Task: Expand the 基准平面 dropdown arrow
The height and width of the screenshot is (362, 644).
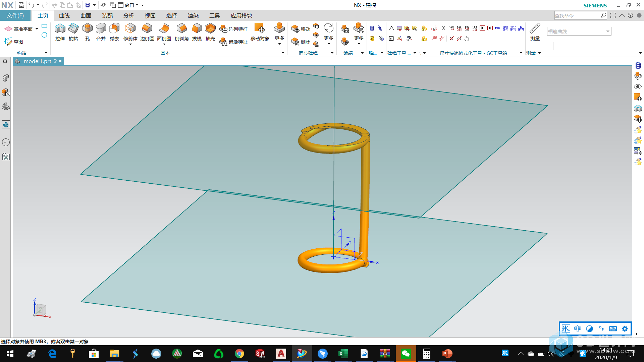Action: click(x=37, y=29)
